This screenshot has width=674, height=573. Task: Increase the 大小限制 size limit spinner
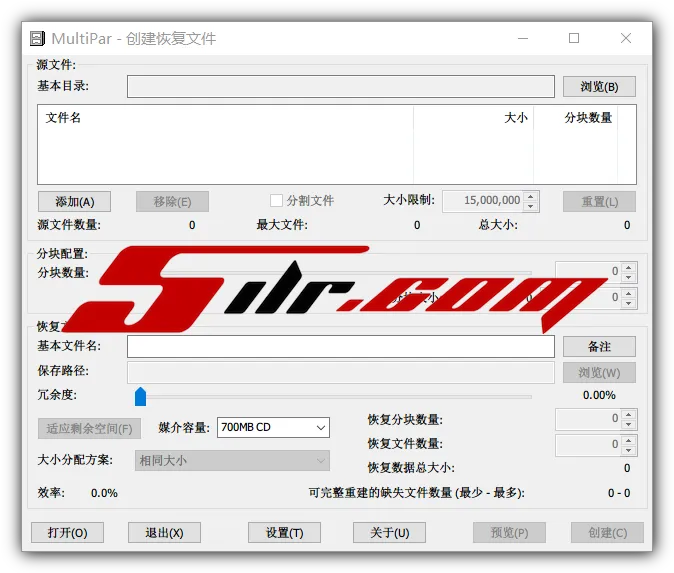click(x=530, y=196)
